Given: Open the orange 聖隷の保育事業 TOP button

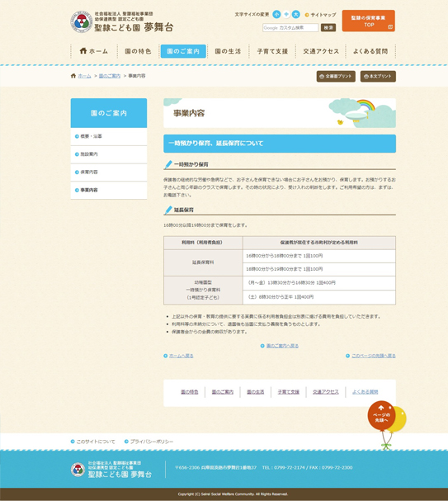Looking at the screenshot, I should pyautogui.click(x=369, y=21).
